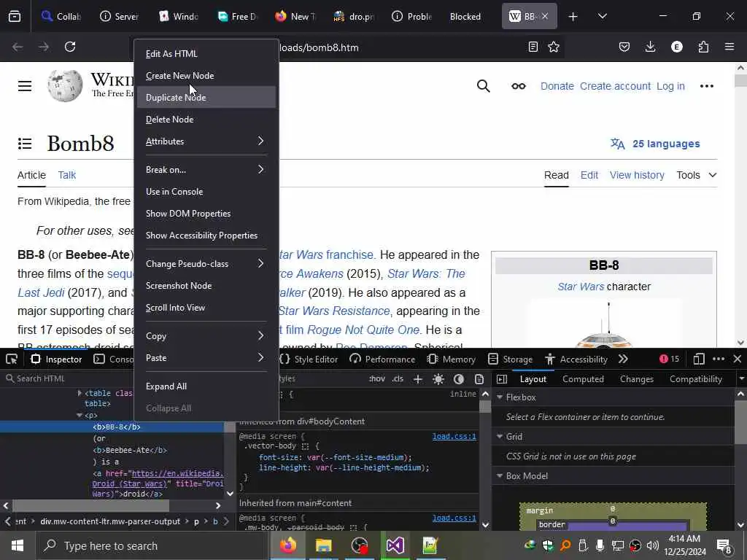
Task: Show more devtools tabs via double chevron
Action: point(623,359)
